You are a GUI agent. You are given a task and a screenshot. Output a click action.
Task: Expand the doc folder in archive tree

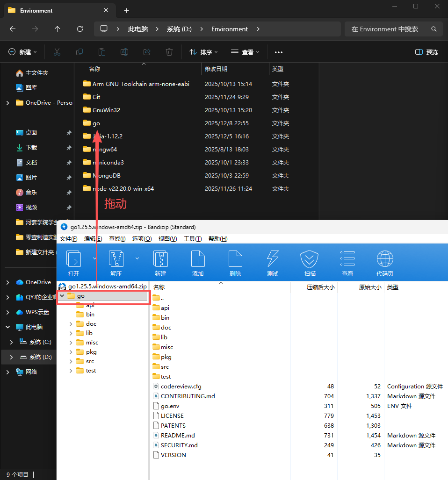click(71, 324)
